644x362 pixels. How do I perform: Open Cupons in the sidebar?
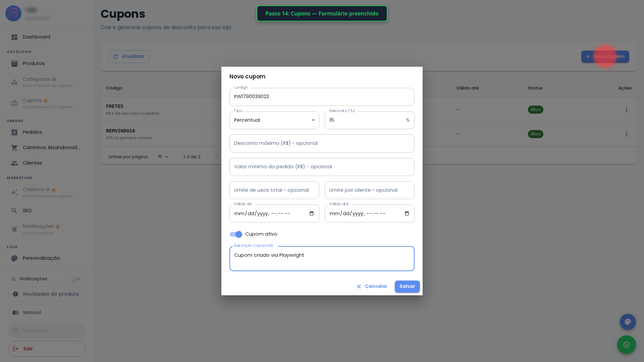point(47,103)
